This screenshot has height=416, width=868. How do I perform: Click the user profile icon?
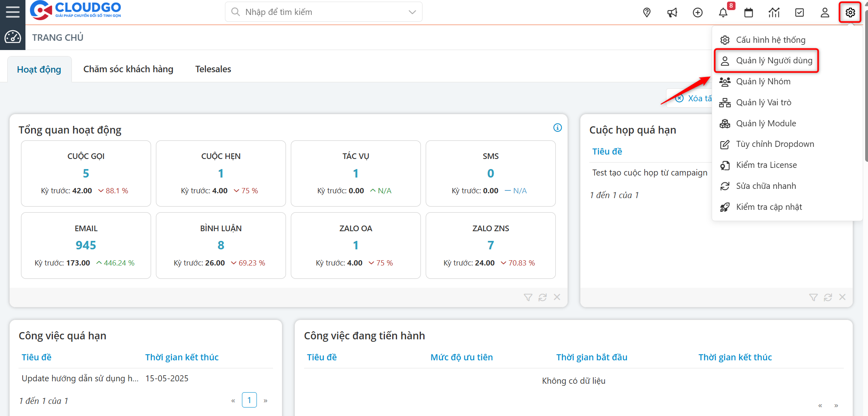[x=825, y=13]
